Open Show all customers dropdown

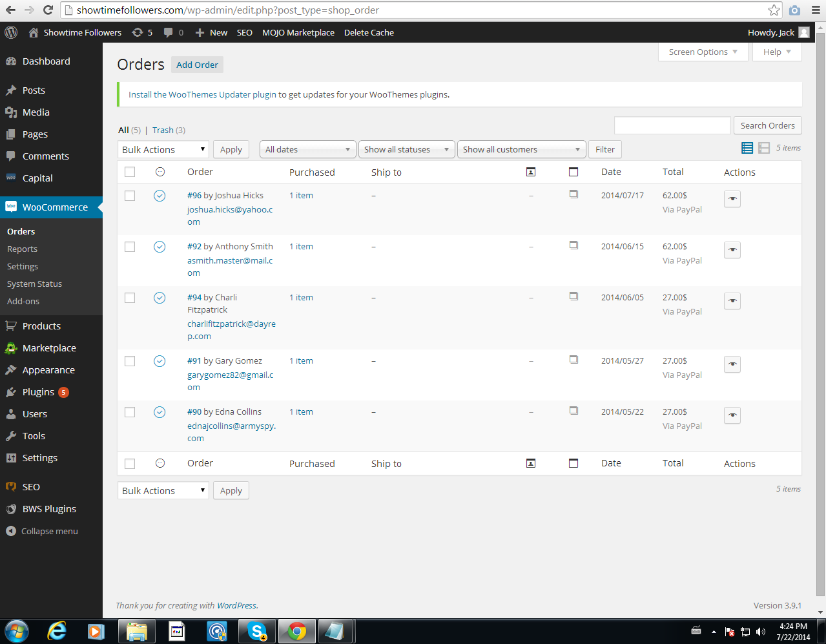click(x=521, y=149)
